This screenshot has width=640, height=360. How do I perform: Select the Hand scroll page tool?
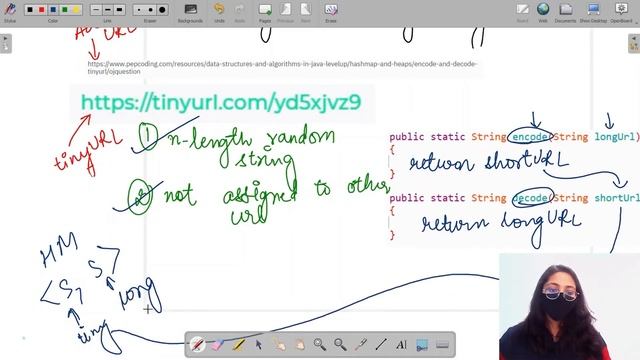pos(300,345)
